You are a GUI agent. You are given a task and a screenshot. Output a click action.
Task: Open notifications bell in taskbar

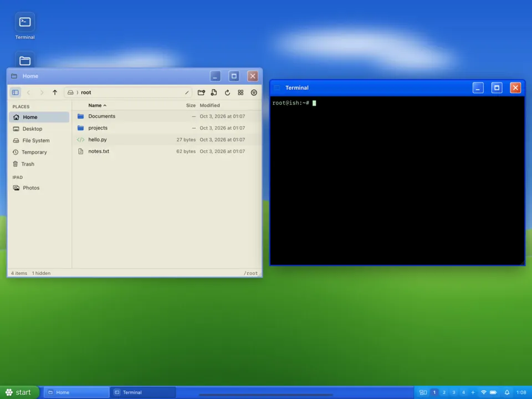click(507, 392)
